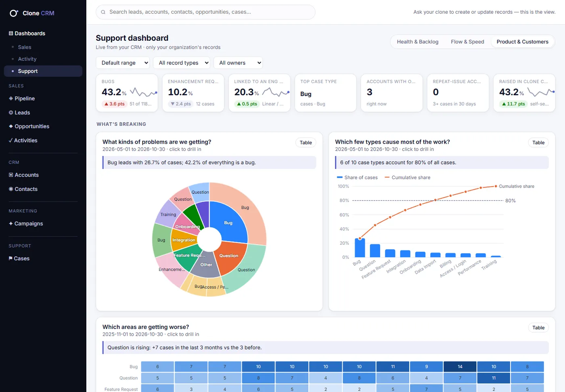Screen dimensions: 565x392
Task: Click the Dashboards icon in the sidebar
Action: pyautogui.click(x=11, y=33)
